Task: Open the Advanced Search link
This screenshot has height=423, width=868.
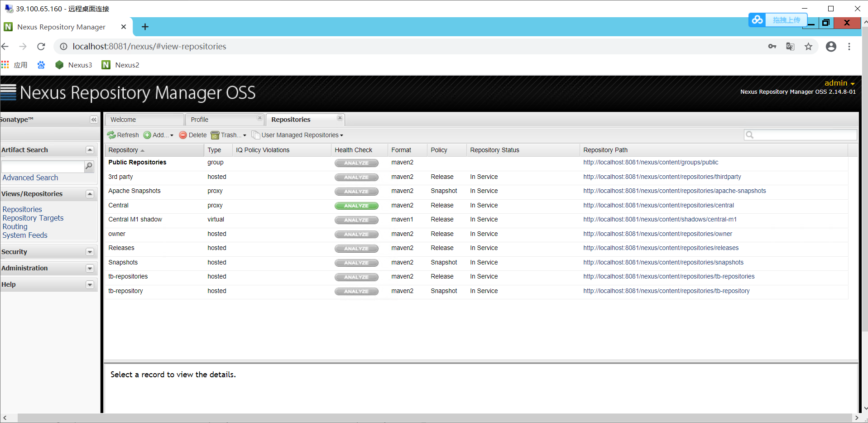Action: coord(30,178)
